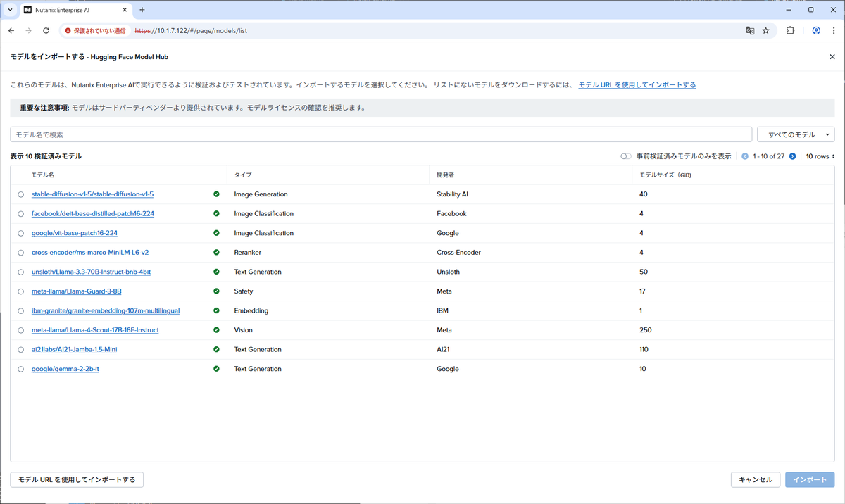Open the browser extensions puzzle icon
Screen dimensions: 845x504
pos(790,31)
